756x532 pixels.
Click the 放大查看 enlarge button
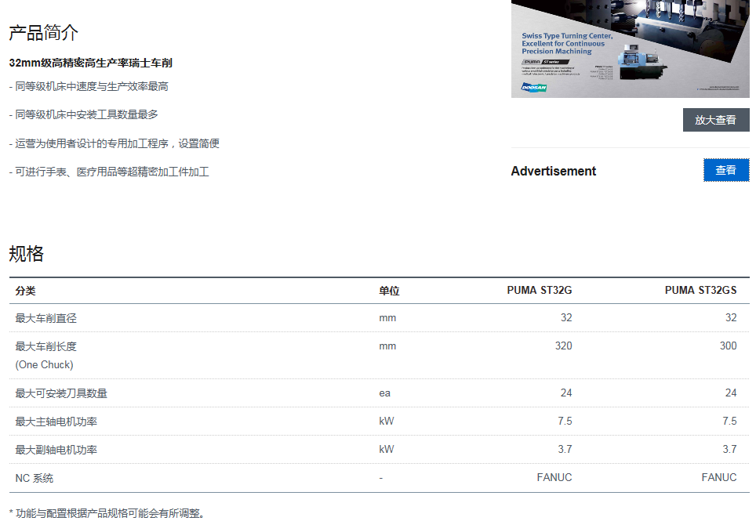(715, 120)
